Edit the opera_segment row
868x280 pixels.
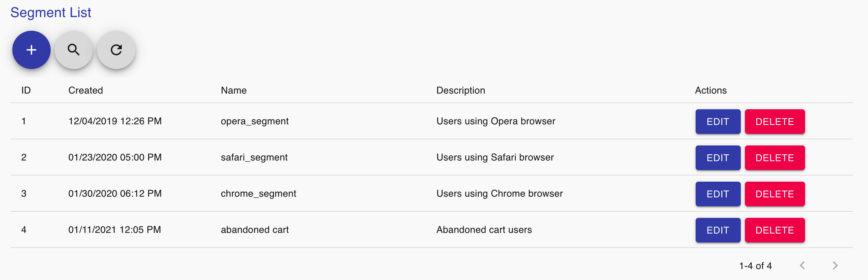(718, 122)
